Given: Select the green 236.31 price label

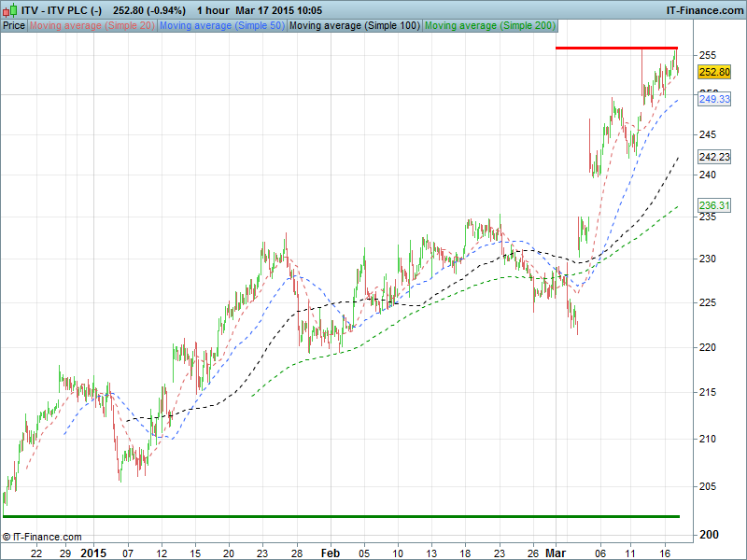Looking at the screenshot, I should click(x=713, y=205).
